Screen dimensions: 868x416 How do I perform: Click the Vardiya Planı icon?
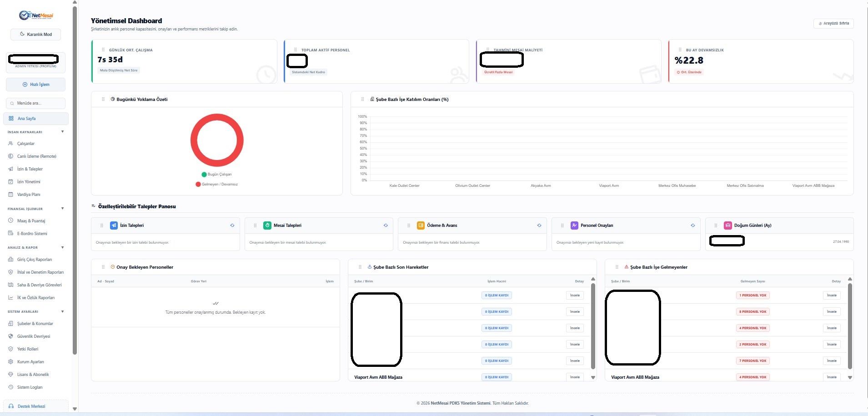[x=10, y=195]
